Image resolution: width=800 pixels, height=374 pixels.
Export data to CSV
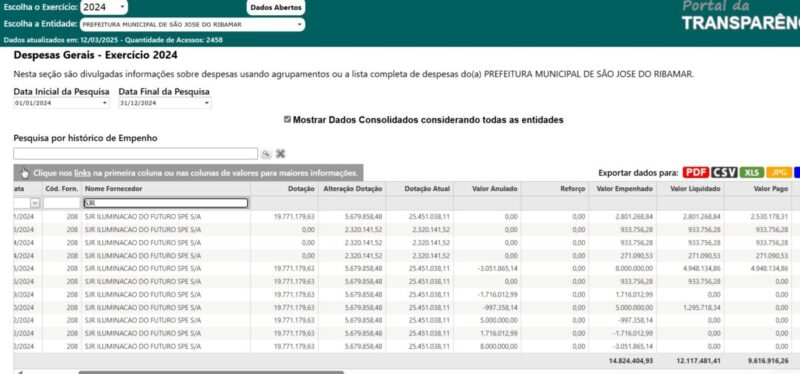pyautogui.click(x=724, y=172)
